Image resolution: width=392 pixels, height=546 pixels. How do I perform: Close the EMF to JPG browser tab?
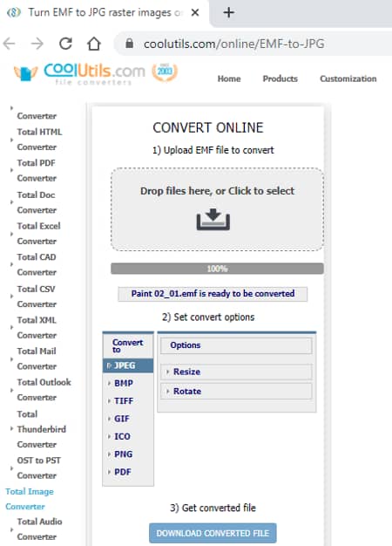coord(195,12)
